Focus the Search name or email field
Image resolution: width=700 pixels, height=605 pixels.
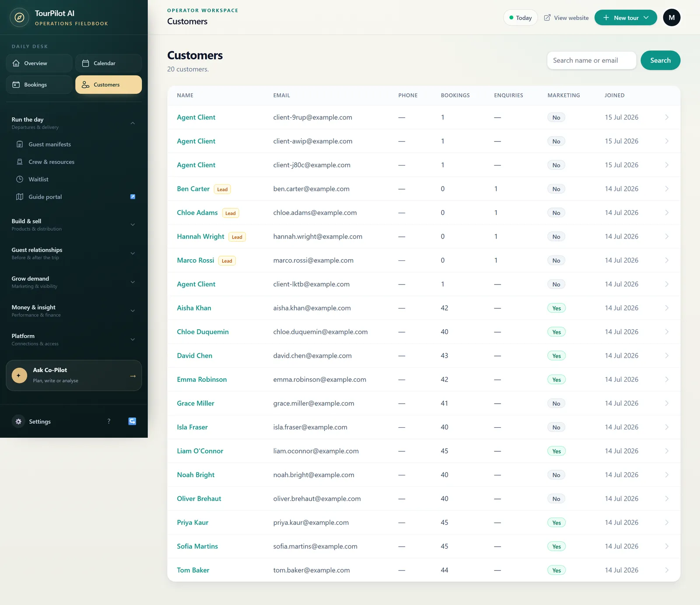pyautogui.click(x=591, y=60)
